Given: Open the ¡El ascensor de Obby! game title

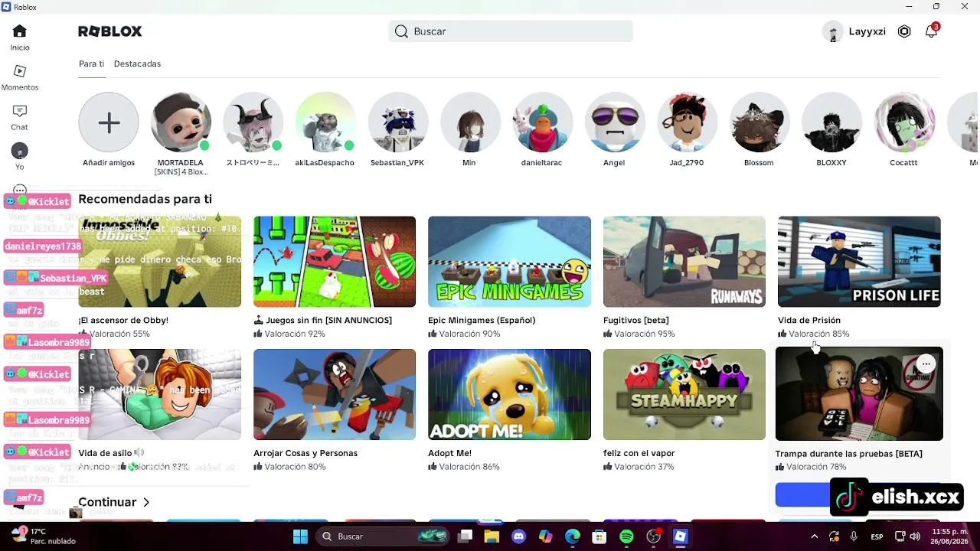Looking at the screenshot, I should click(x=123, y=320).
